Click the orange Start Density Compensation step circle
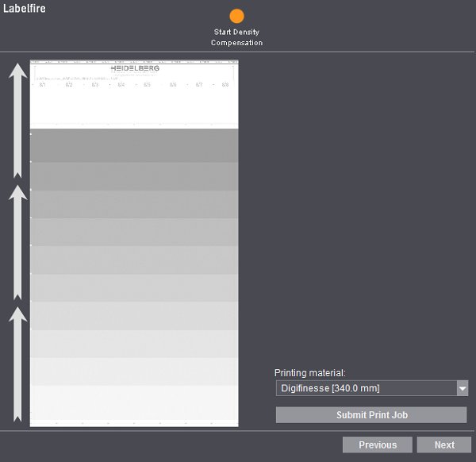 tap(236, 16)
